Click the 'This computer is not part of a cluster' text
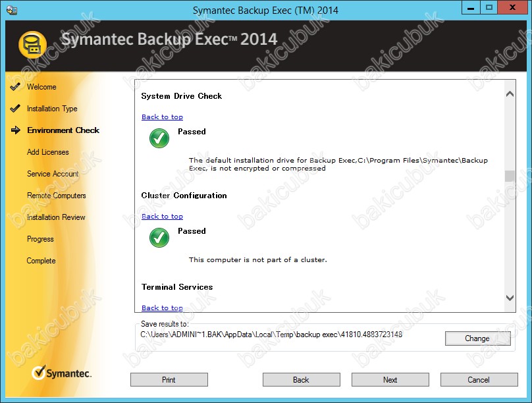Screen dimensions: 532x403 click(x=258, y=260)
